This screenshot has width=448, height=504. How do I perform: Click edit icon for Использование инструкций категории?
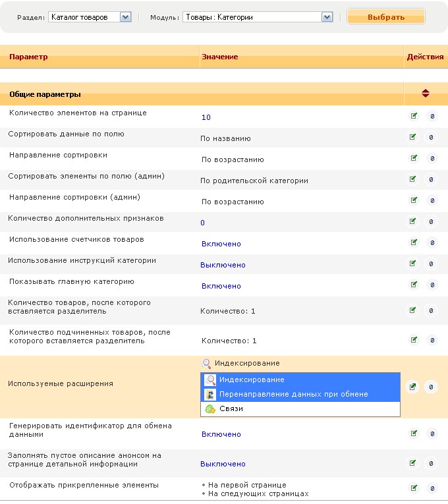[x=413, y=264]
